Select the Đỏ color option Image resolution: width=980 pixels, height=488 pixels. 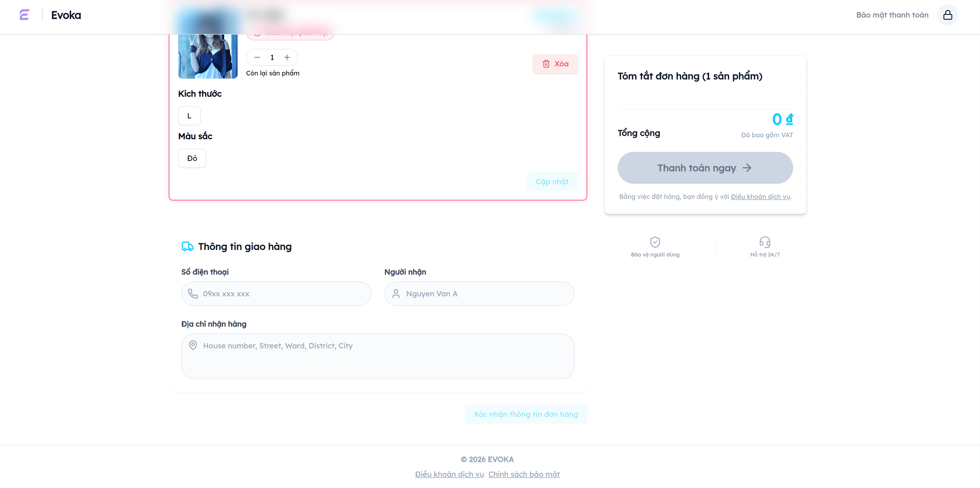coord(192,158)
